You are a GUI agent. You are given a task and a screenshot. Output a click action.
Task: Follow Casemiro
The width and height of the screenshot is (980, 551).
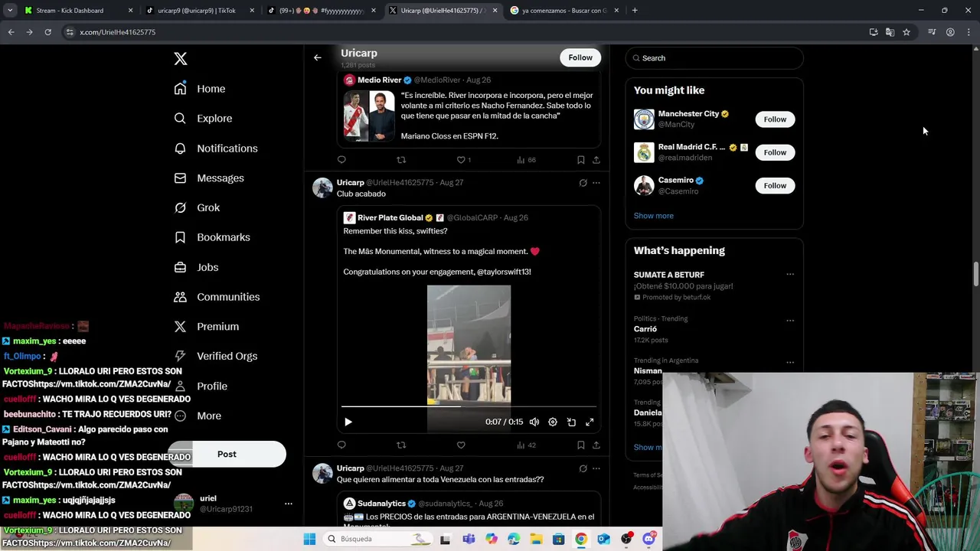click(775, 185)
